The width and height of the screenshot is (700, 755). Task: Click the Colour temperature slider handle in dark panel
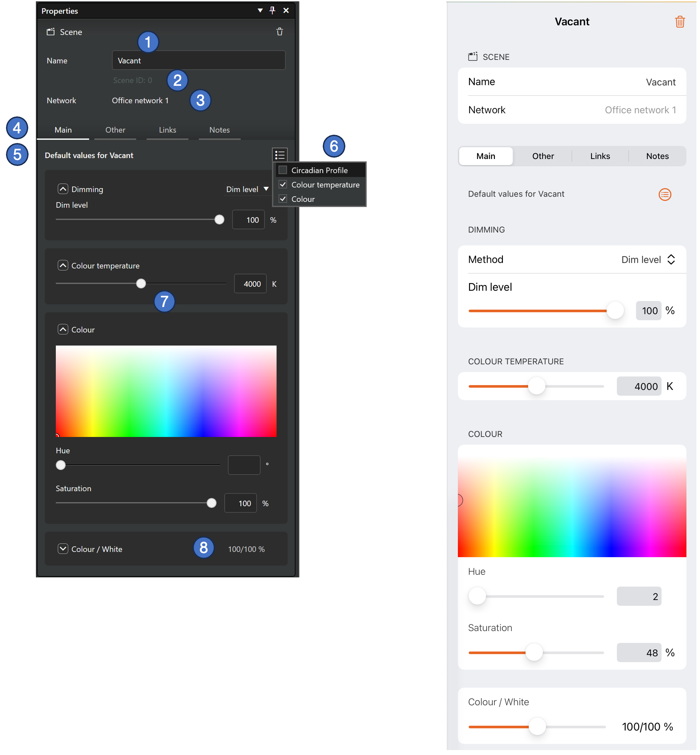[x=141, y=283]
